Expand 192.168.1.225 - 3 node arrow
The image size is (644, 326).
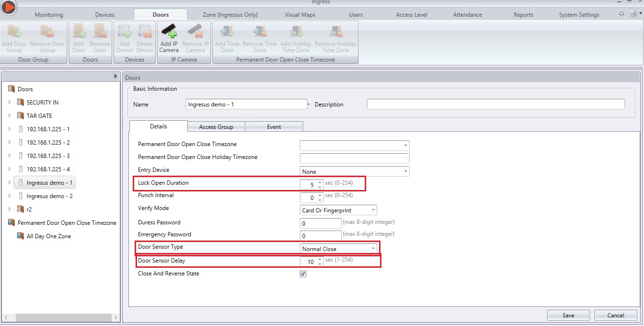pyautogui.click(x=10, y=156)
